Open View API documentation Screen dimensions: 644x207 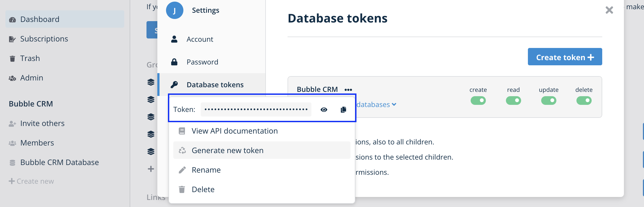(x=234, y=131)
